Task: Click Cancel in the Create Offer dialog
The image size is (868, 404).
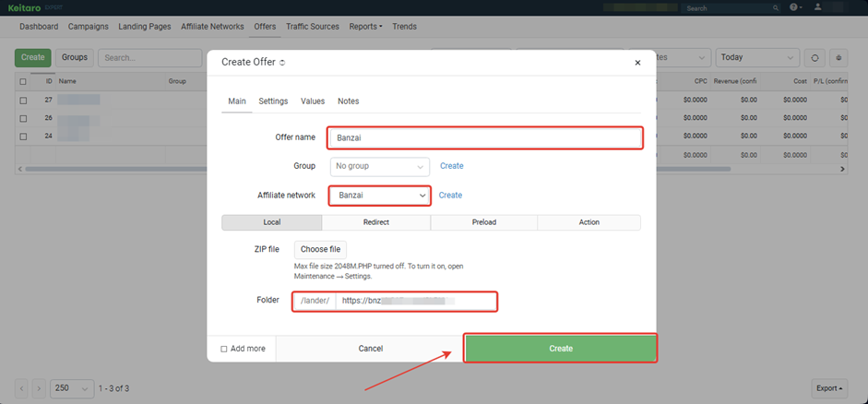Action: 370,349
